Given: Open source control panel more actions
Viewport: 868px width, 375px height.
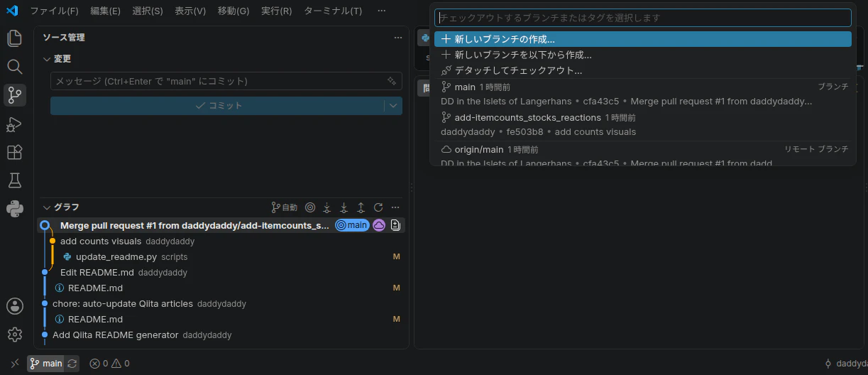Looking at the screenshot, I should point(398,37).
